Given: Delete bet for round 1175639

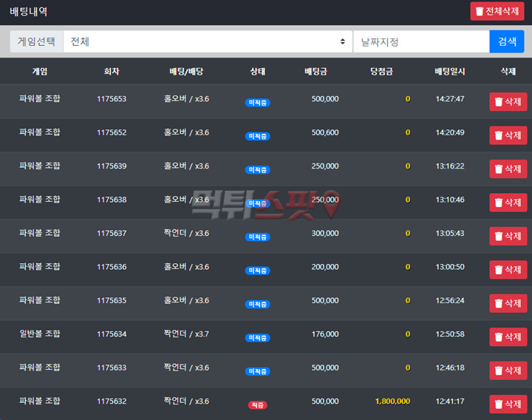Looking at the screenshot, I should pos(508,169).
